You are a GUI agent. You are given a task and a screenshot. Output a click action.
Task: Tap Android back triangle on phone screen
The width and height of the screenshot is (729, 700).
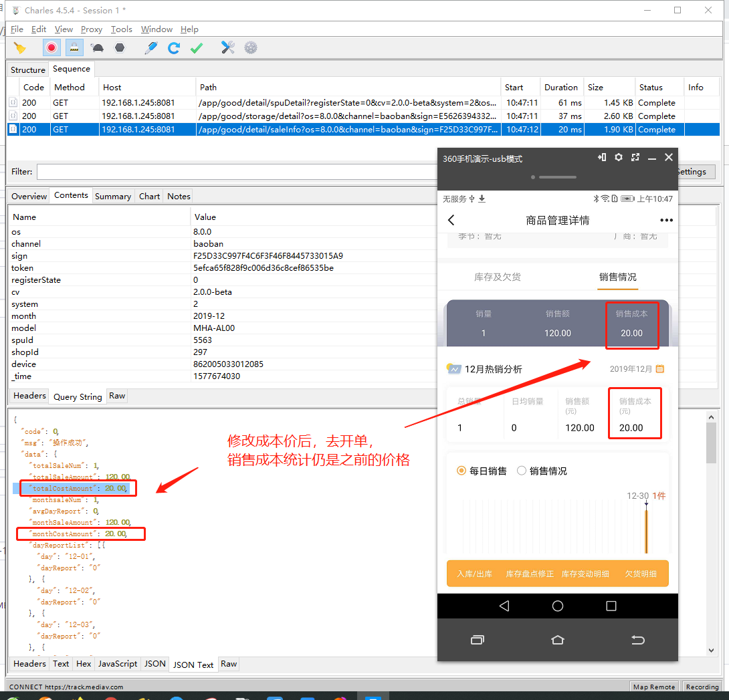pyautogui.click(x=504, y=606)
